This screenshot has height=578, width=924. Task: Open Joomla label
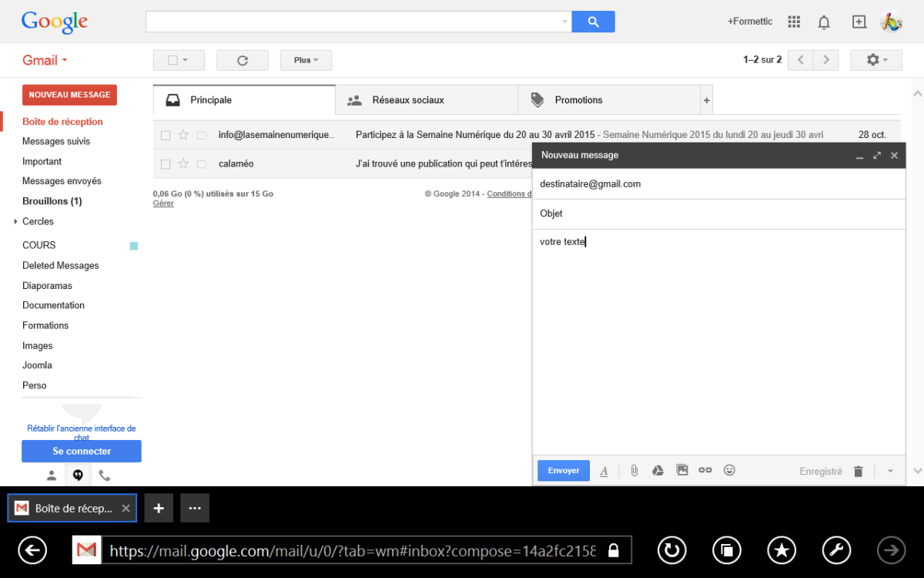(37, 365)
